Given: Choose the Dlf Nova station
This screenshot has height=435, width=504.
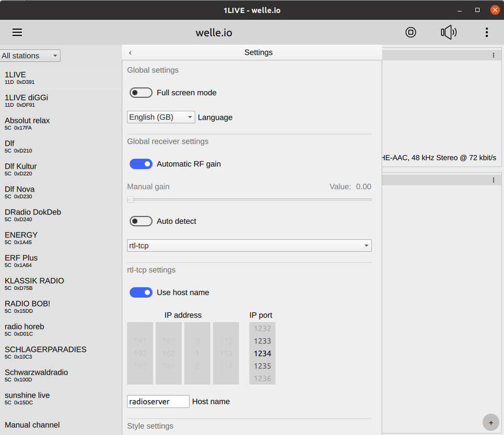Looking at the screenshot, I should (61, 193).
